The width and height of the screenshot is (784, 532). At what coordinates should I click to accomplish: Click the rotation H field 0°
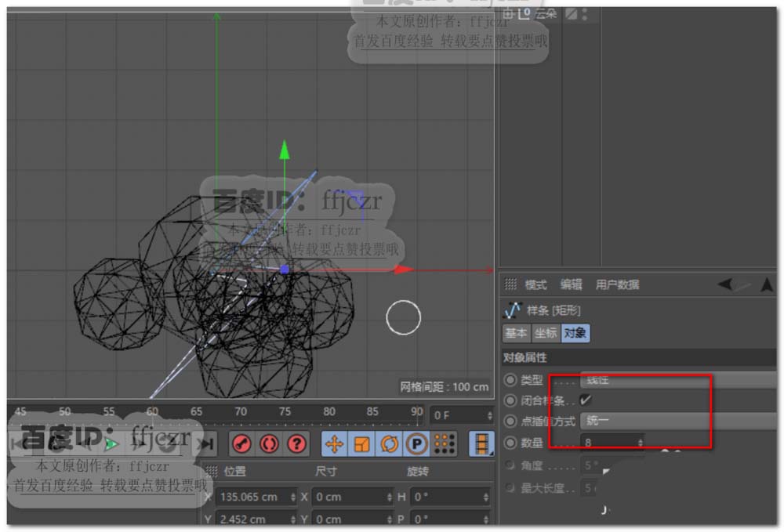click(450, 497)
